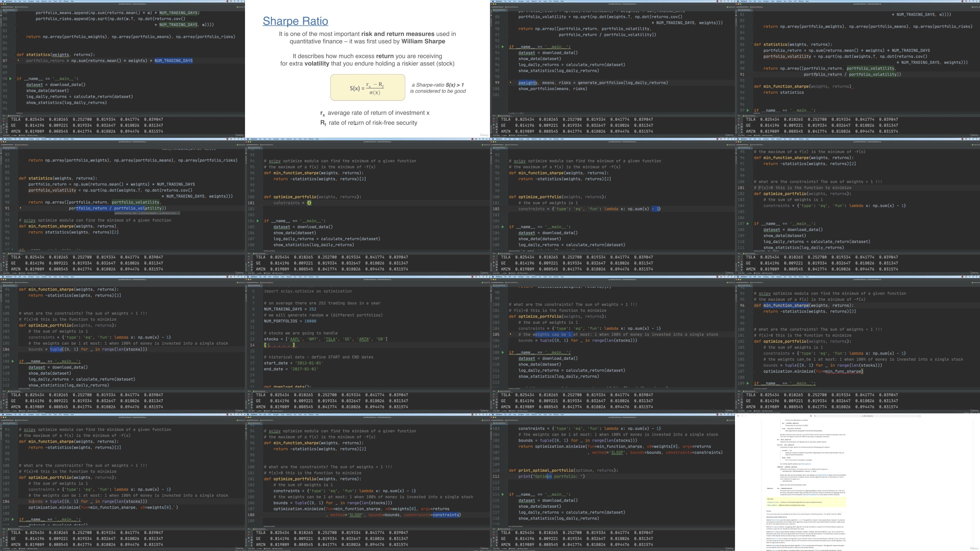Image resolution: width=980 pixels, height=551 pixels.
Task: Click Safari's back navigation arrow
Action: point(742,416)
